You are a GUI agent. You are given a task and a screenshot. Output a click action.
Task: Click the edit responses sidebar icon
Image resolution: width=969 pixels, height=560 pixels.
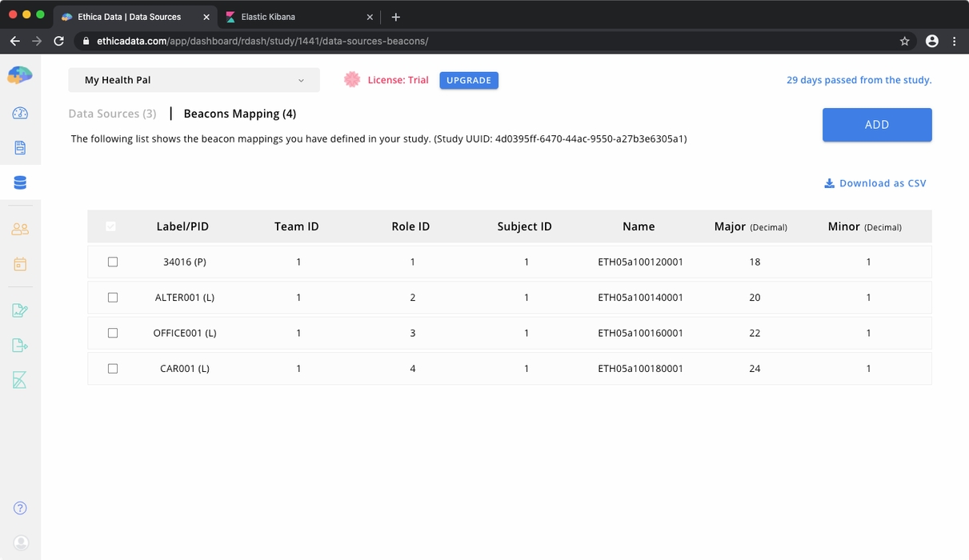point(20,310)
